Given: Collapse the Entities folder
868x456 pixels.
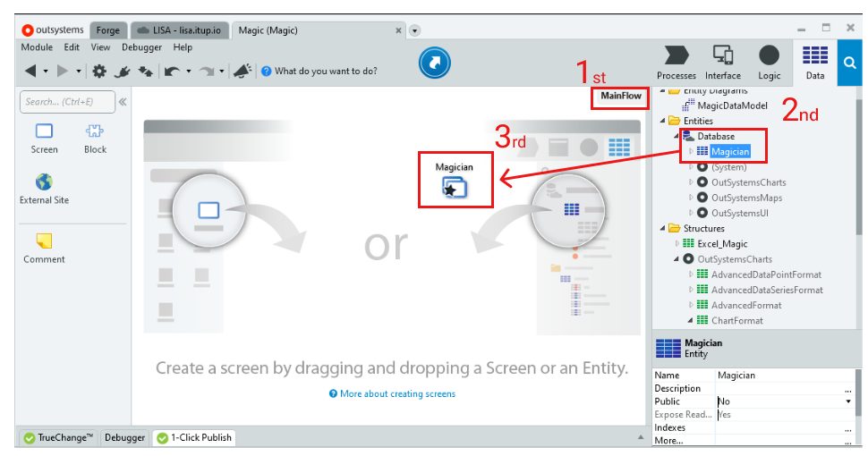Looking at the screenshot, I should [662, 121].
